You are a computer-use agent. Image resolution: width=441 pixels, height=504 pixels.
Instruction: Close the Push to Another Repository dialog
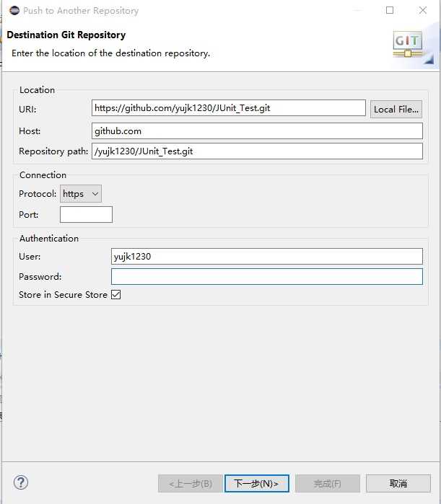click(x=423, y=11)
